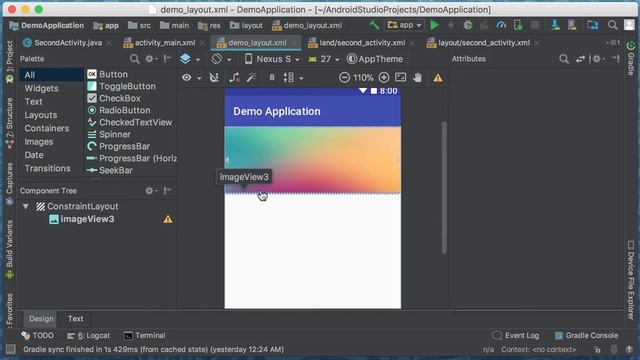Select Containers palette category

pos(47,129)
